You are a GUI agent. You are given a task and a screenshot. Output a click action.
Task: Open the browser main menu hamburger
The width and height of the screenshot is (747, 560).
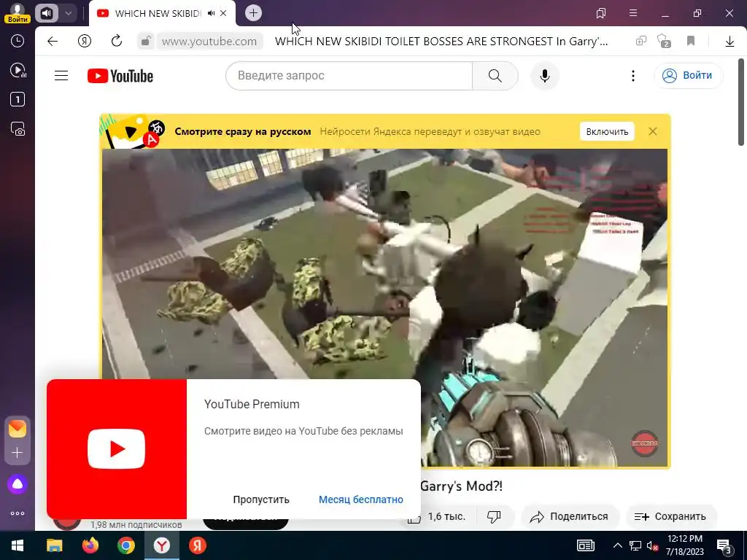tap(633, 13)
